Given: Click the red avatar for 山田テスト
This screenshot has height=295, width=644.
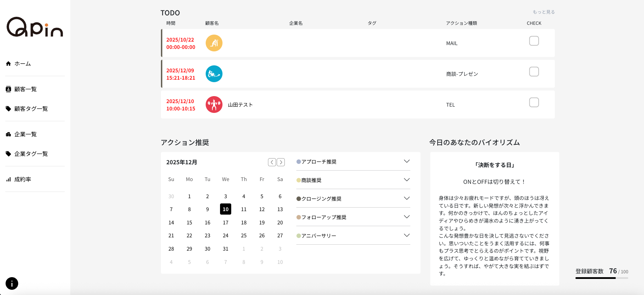Looking at the screenshot, I should click(x=214, y=105).
